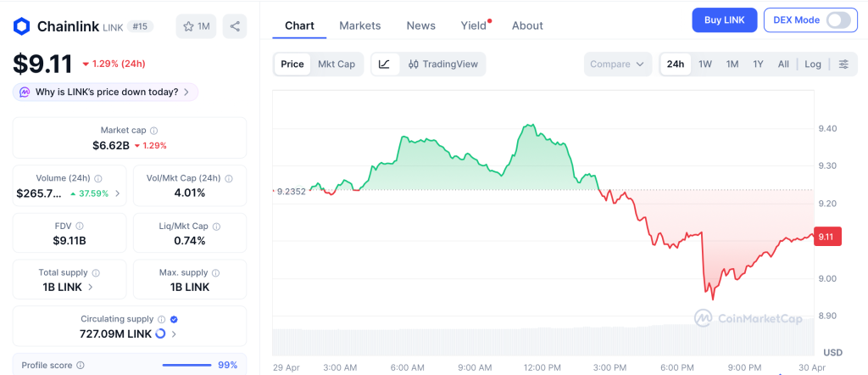
Task: Select the 1W time range
Action: pos(704,64)
